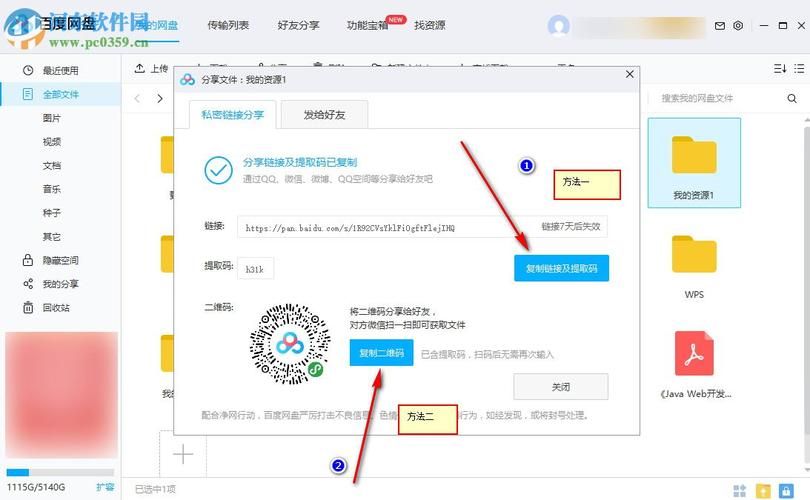Click the search magnifier icon
Image resolution: width=810 pixels, height=500 pixels.
click(791, 98)
